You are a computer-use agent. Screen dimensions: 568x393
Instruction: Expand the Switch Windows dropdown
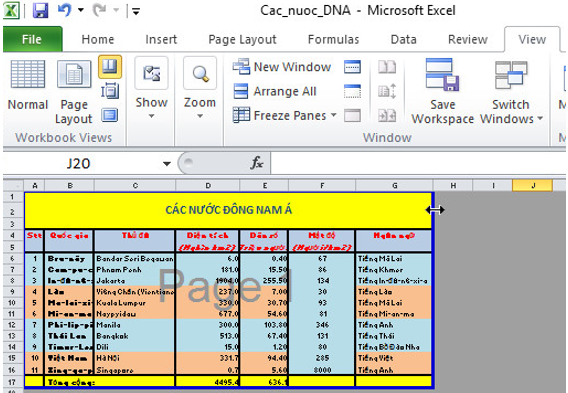(511, 91)
